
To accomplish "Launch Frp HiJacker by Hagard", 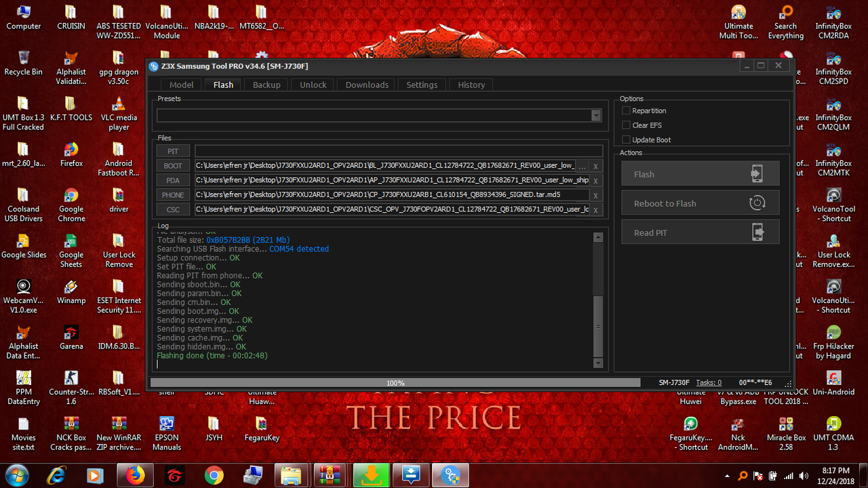I will pos(833,342).
